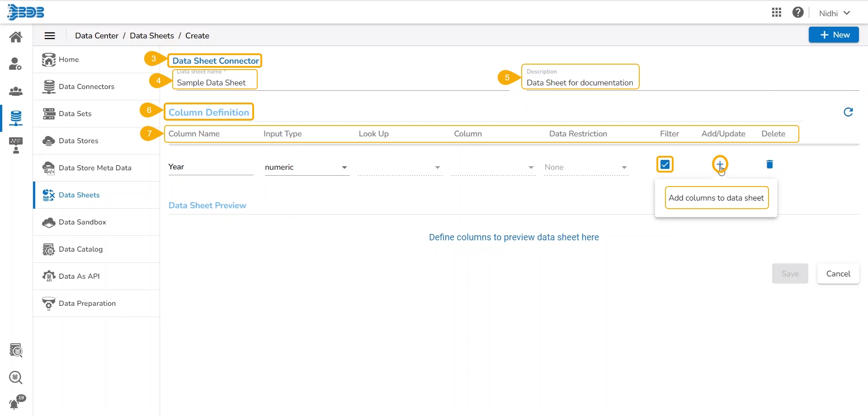The image size is (868, 416).
Task: Uncheck the Filter checkbox for Year
Action: [x=665, y=164]
